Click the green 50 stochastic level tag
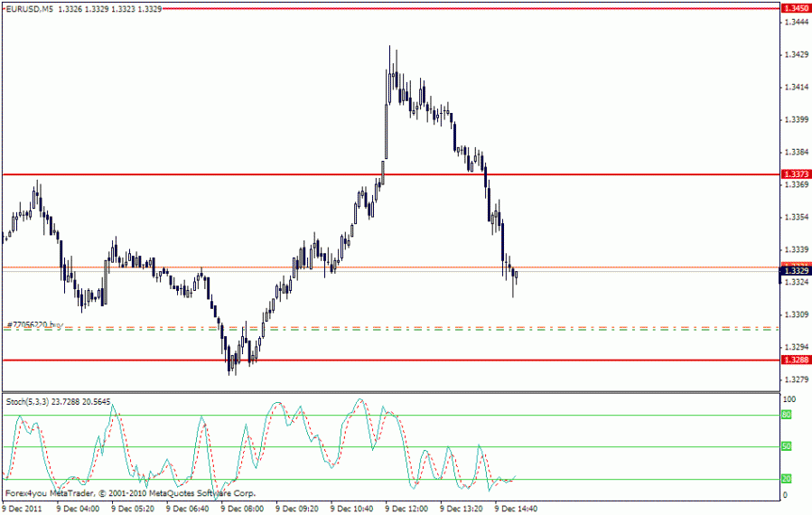 click(x=787, y=446)
